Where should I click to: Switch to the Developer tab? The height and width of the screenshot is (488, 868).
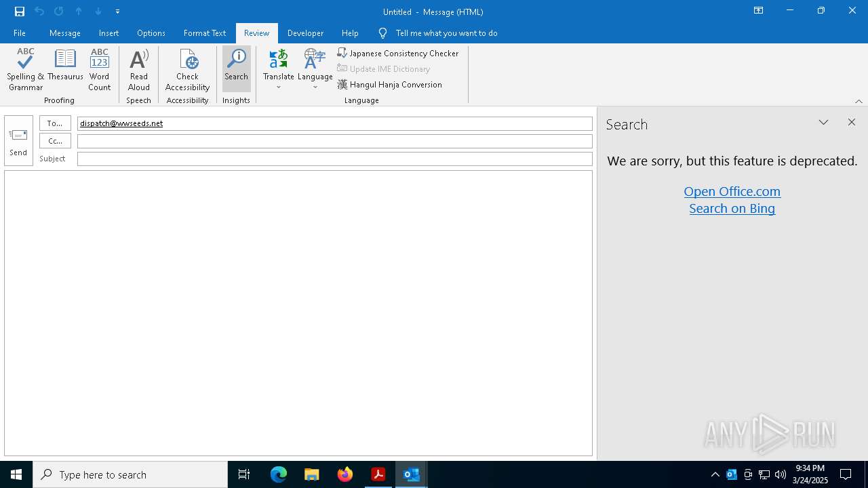[x=305, y=33]
